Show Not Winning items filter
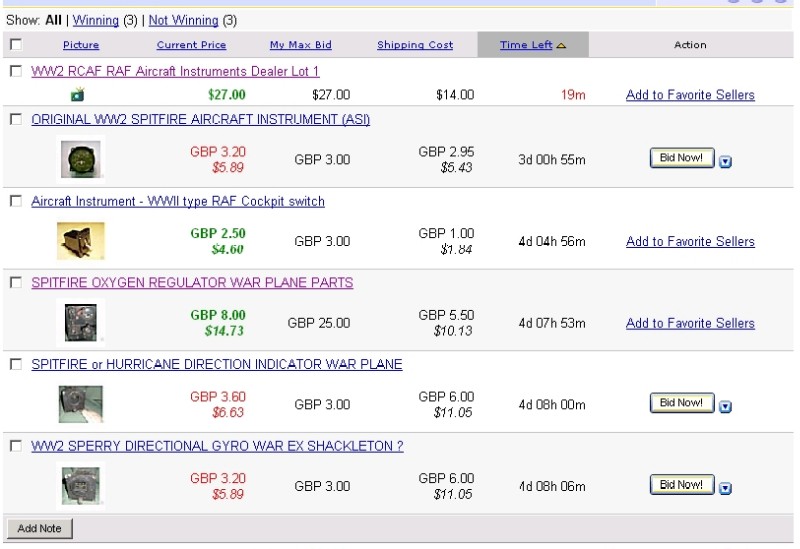This screenshot has height=549, width=800. pyautogui.click(x=183, y=20)
